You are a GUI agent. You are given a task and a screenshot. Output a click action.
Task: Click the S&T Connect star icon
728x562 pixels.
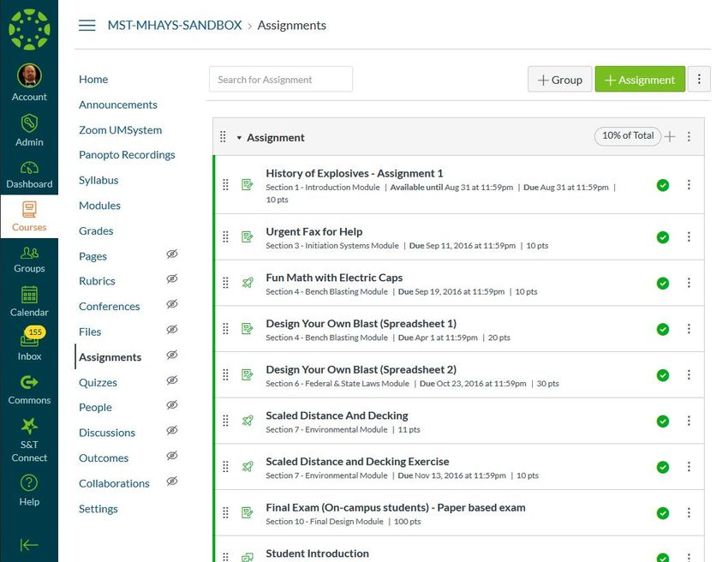coord(29,426)
